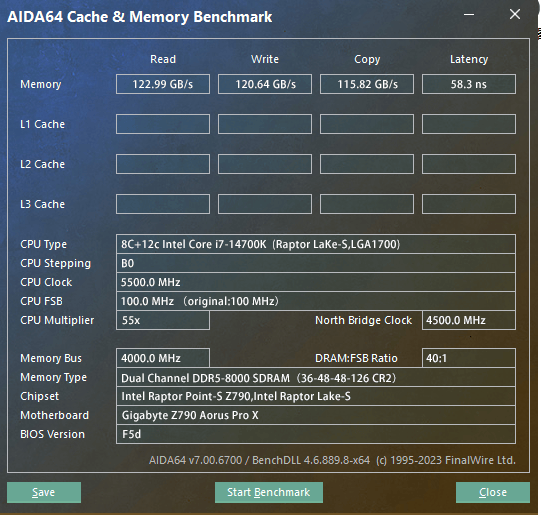The height and width of the screenshot is (515, 541).
Task: Minimize the AIDA64 benchmark window
Action: [469, 14]
